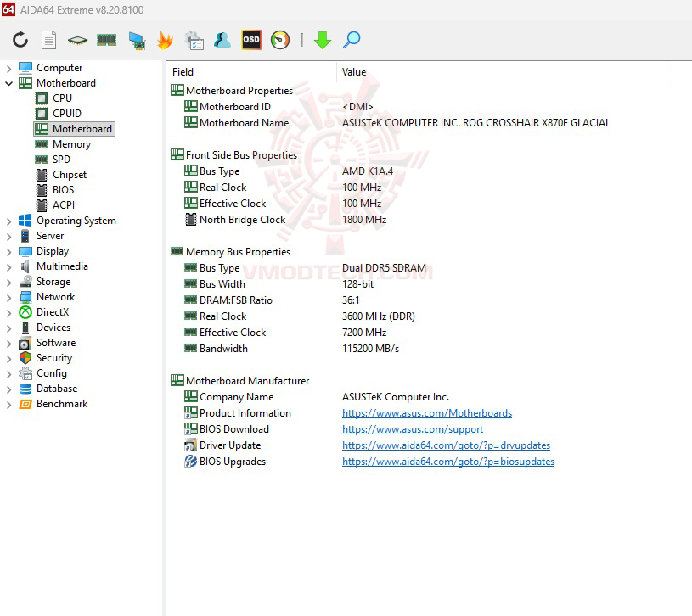The image size is (692, 616).
Task: Click the 7200 MHz effective clock value
Action: tap(364, 333)
